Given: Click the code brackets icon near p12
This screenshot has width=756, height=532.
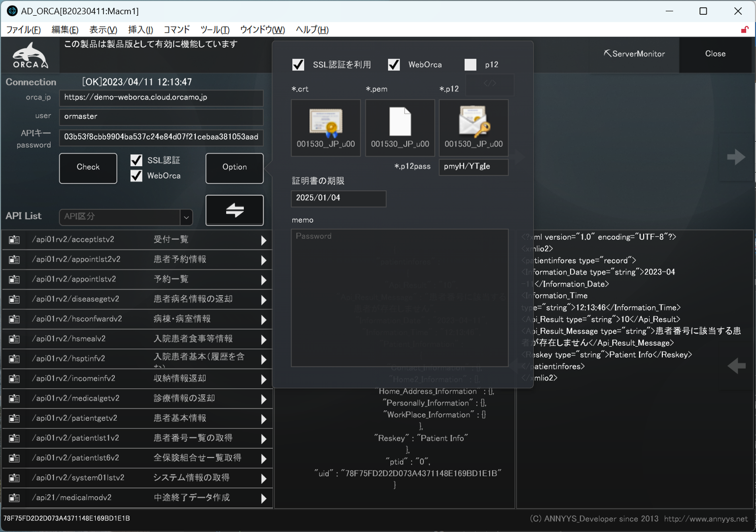Looking at the screenshot, I should [490, 84].
